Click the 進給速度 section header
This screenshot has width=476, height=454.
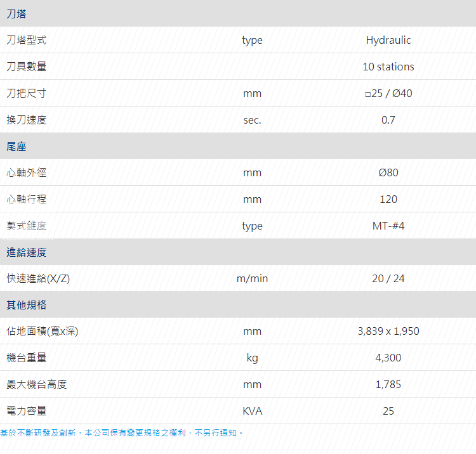point(26,252)
